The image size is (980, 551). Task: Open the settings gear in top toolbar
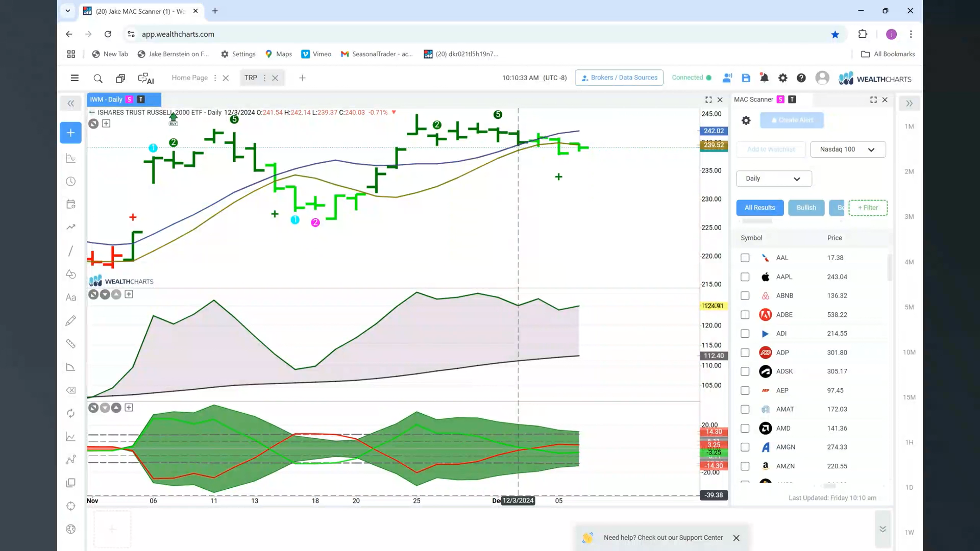point(782,78)
